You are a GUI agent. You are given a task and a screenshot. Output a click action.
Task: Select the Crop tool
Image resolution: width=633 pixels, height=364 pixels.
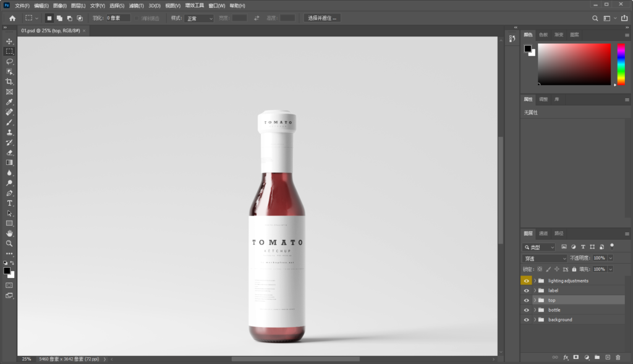point(9,82)
